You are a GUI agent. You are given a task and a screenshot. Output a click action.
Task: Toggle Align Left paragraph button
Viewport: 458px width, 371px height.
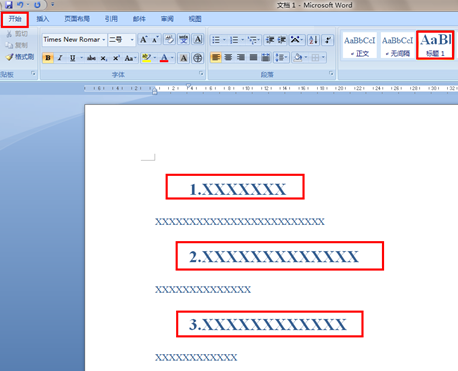tap(216, 58)
